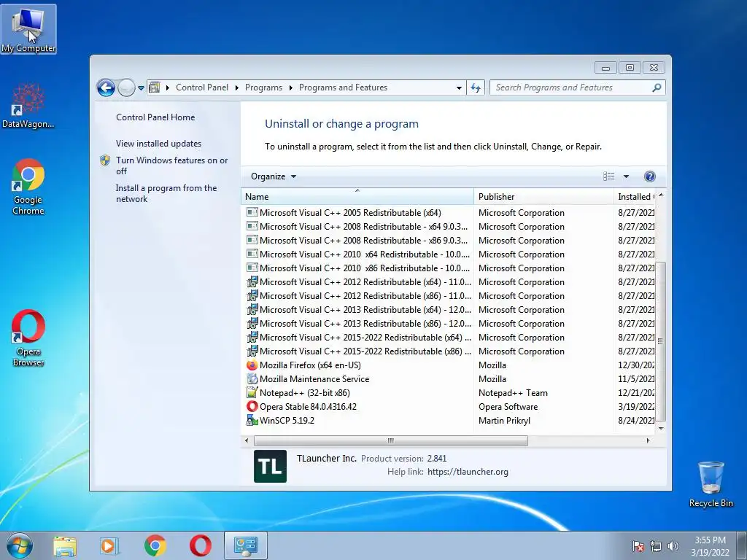Sort by the Installed On column header
This screenshot has width=747, height=560.
click(x=635, y=197)
